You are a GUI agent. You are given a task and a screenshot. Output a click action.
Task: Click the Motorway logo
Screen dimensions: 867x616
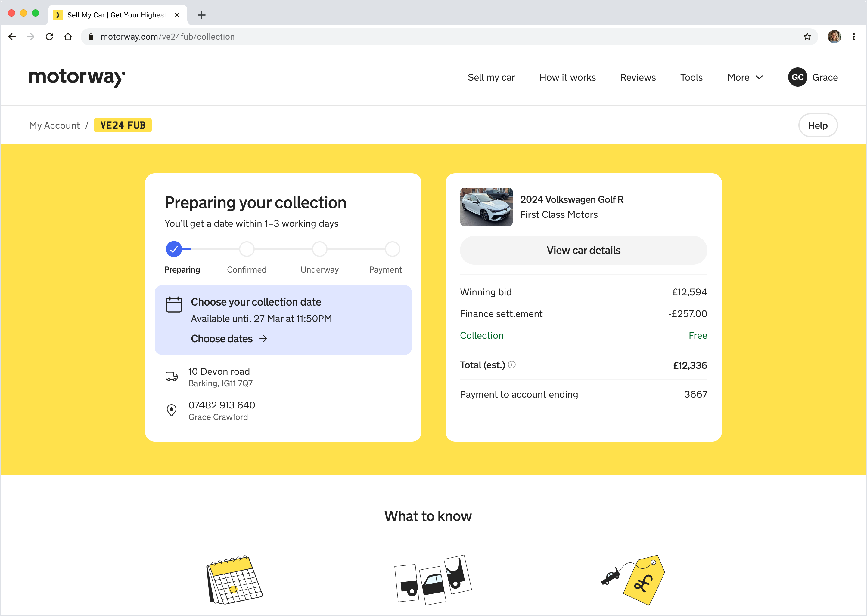[x=77, y=77]
